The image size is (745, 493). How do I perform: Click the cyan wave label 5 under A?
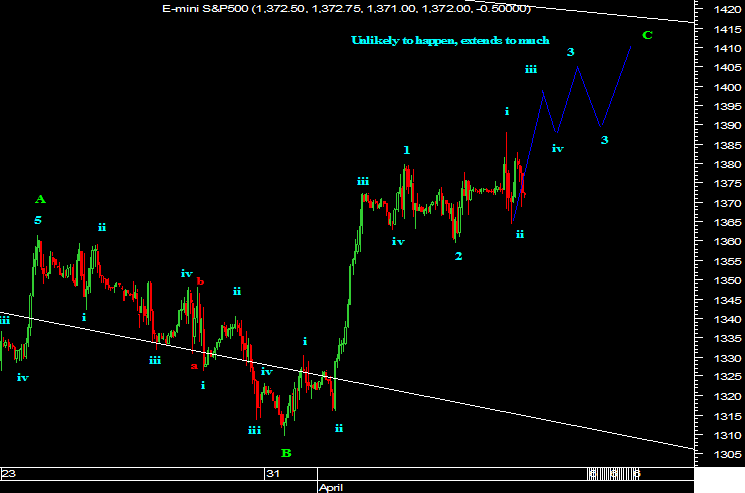38,220
